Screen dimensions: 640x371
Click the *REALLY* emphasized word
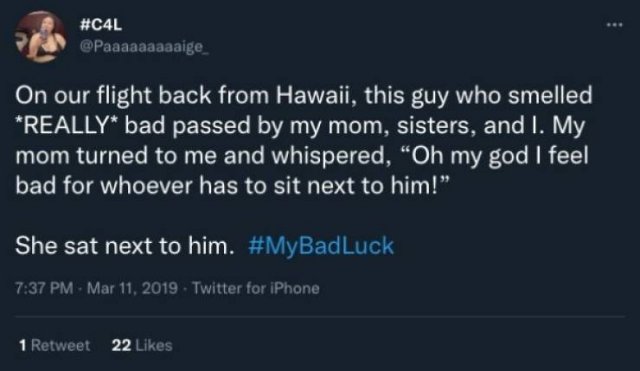(x=67, y=125)
